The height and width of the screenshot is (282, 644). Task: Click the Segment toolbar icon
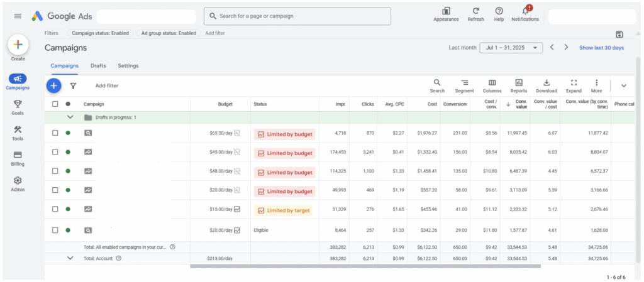(x=464, y=83)
